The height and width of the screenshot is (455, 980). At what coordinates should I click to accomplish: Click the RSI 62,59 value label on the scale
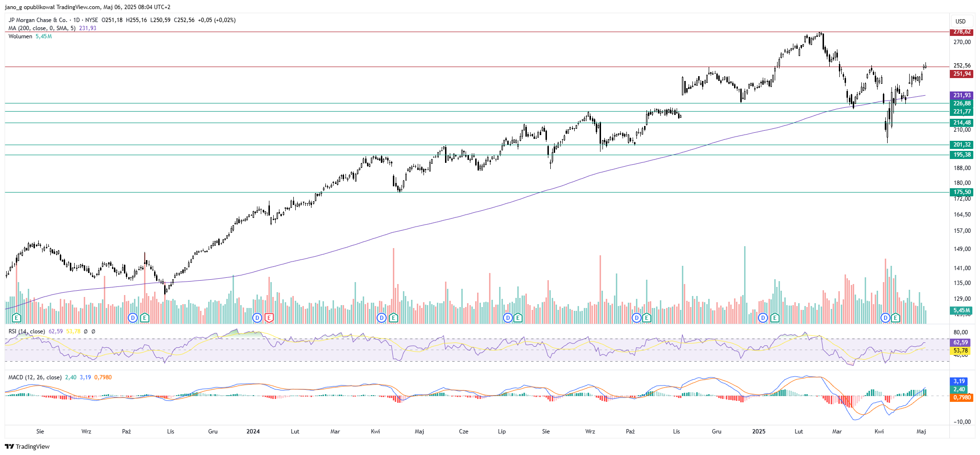pos(960,342)
